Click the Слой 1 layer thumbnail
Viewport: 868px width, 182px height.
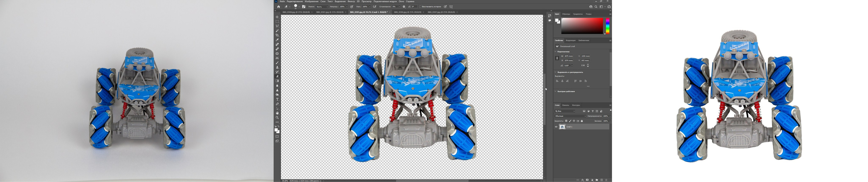pos(562,127)
